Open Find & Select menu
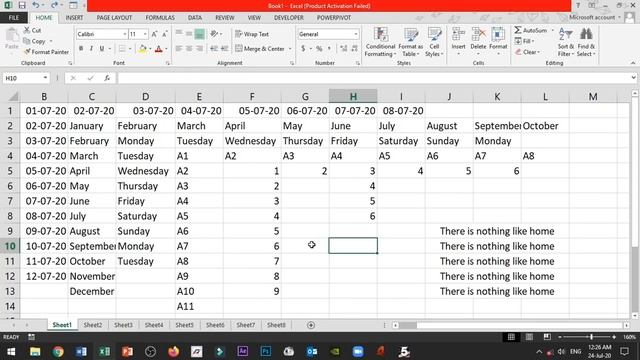The image size is (640, 360). [586, 42]
